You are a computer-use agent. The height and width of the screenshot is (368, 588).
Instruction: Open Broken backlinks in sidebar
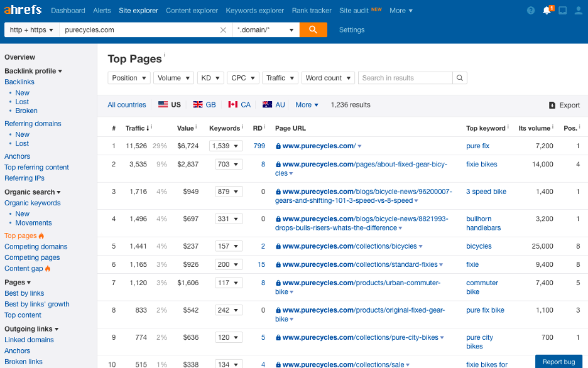26,111
